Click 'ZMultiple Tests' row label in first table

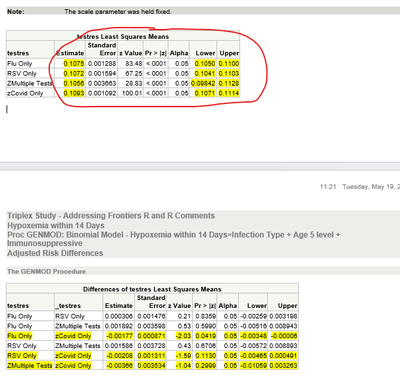coord(30,83)
